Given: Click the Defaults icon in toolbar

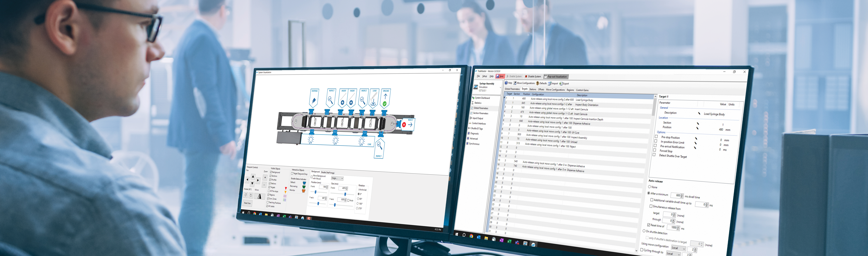Looking at the screenshot, I should [x=537, y=83].
